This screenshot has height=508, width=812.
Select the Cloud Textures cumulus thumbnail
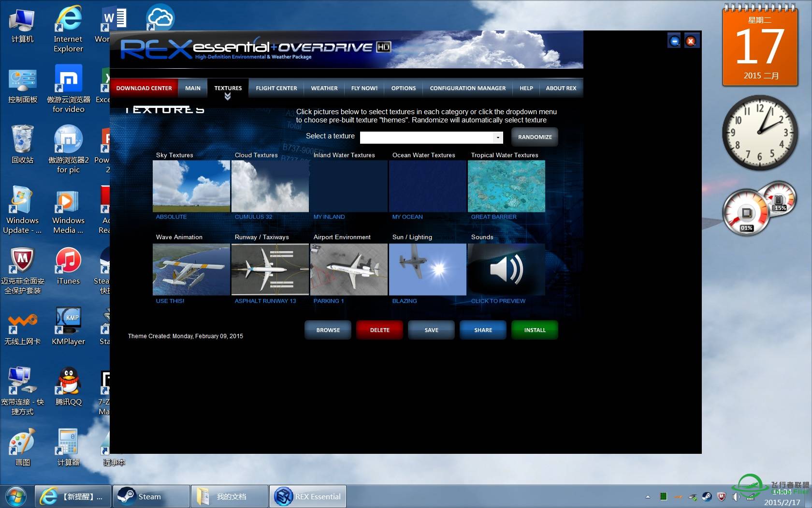tap(270, 186)
